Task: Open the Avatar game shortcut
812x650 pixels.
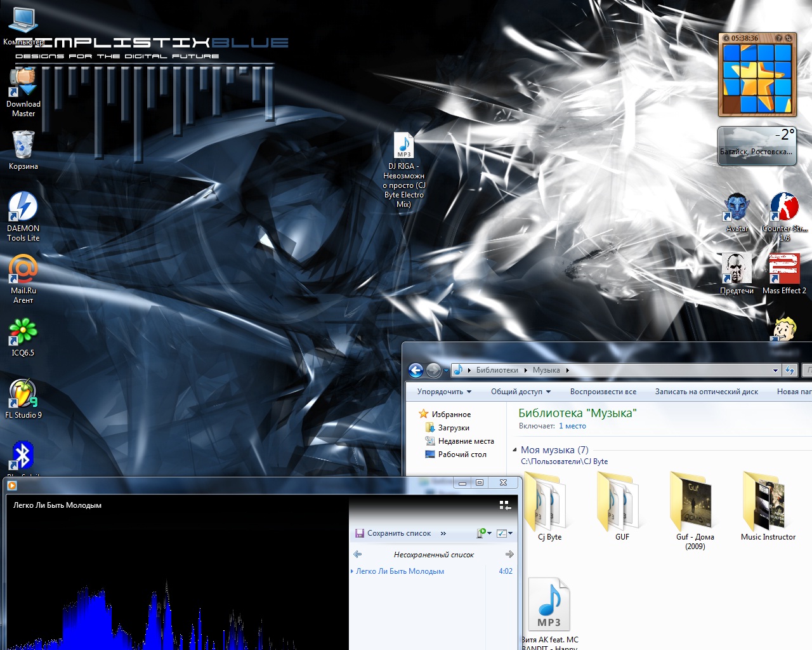Action: click(737, 213)
